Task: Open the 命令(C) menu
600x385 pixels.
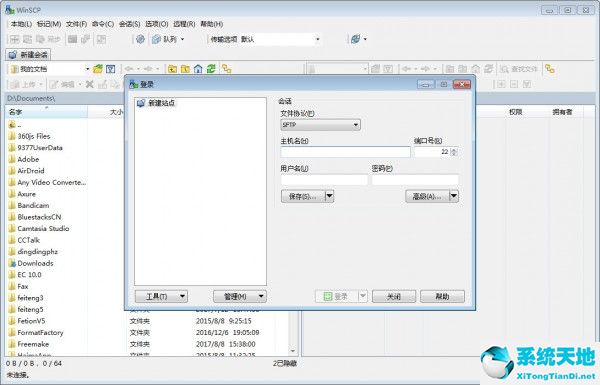Action: tap(103, 24)
